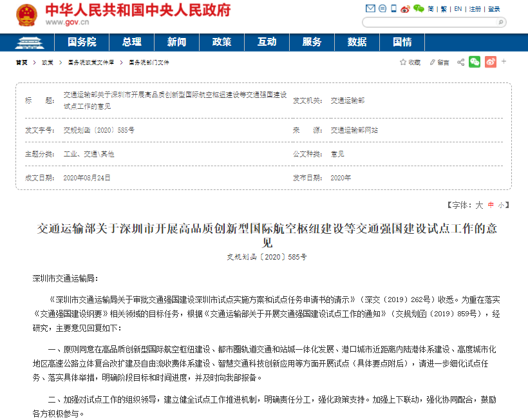528x420 pixels.
Task: Share the article via the green WeChat icon
Action: click(x=475, y=62)
